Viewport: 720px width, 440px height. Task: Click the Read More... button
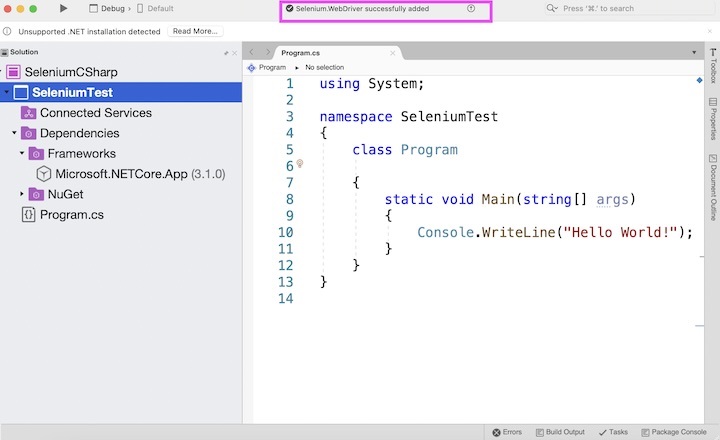tap(195, 31)
